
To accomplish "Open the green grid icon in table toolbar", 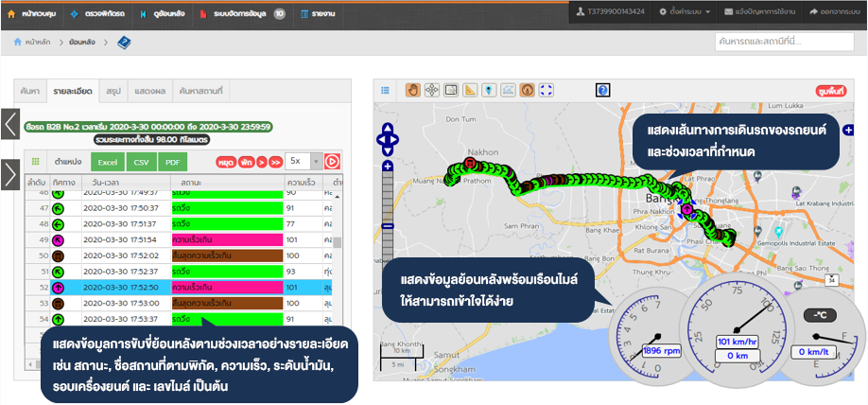I will coord(35,162).
